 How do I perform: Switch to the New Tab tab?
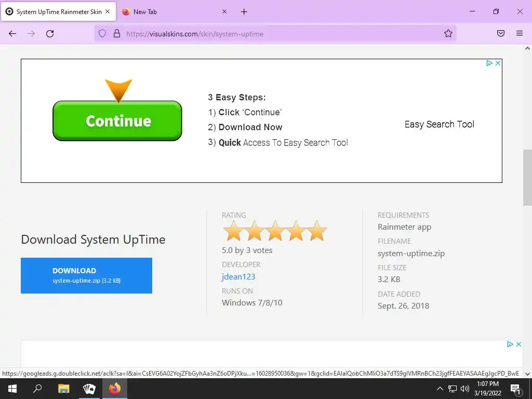point(175,11)
